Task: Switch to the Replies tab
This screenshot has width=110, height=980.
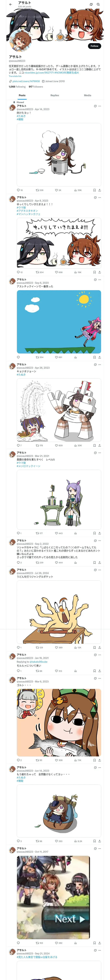Action: click(55, 96)
